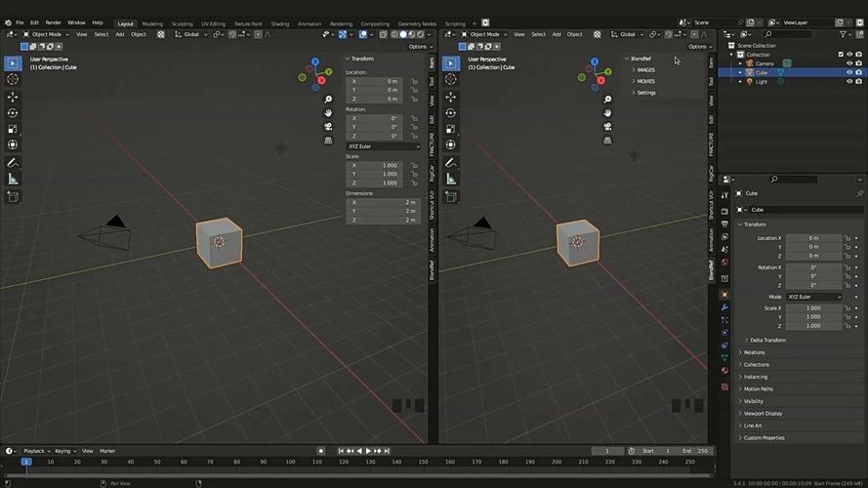Screen dimensions: 868x488
Task: Select the Move tool in right viewport
Action: tap(451, 98)
